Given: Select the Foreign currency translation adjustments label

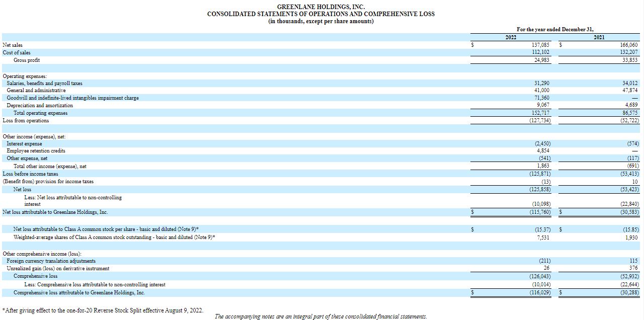Looking at the screenshot, I should click(x=51, y=261).
